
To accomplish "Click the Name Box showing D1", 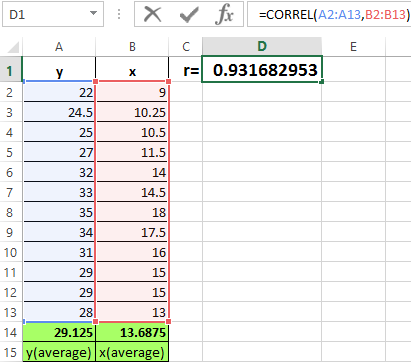I will point(53,14).
